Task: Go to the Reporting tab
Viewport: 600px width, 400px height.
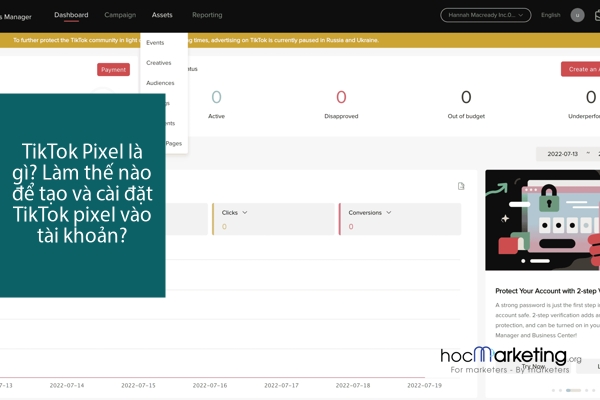Action: [207, 15]
